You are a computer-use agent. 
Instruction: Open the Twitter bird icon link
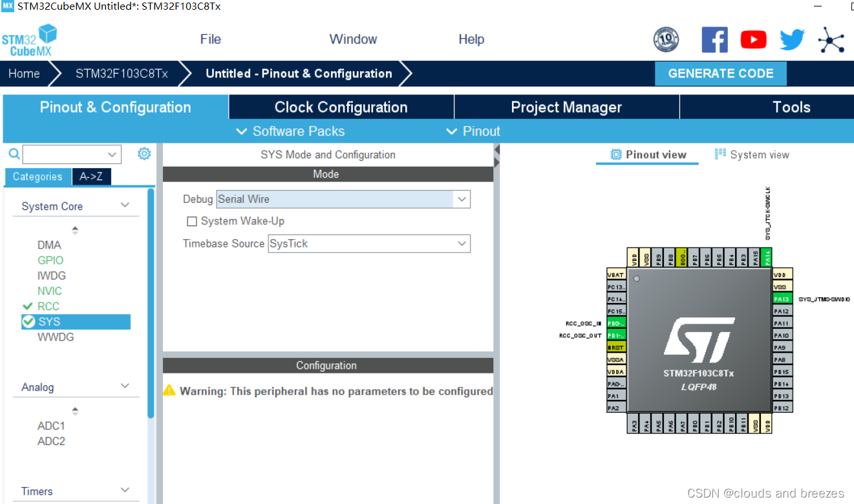pyautogui.click(x=792, y=40)
